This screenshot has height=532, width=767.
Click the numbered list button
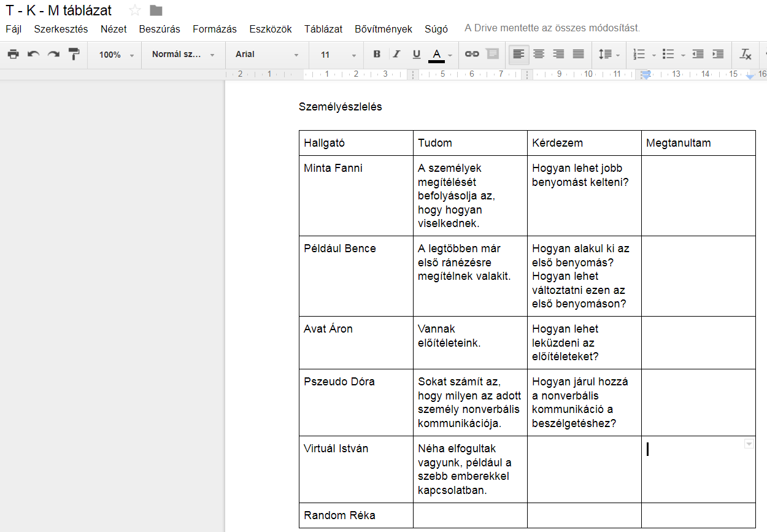[639, 54]
